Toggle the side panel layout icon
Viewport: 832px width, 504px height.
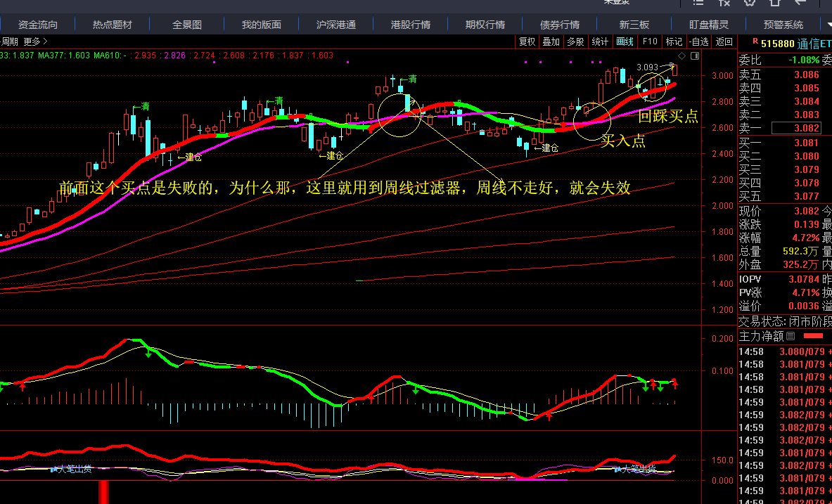[695, 56]
